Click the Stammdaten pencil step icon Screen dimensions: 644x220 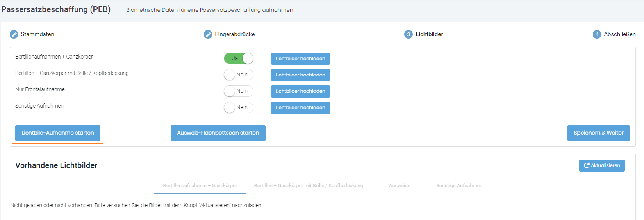tap(14, 34)
